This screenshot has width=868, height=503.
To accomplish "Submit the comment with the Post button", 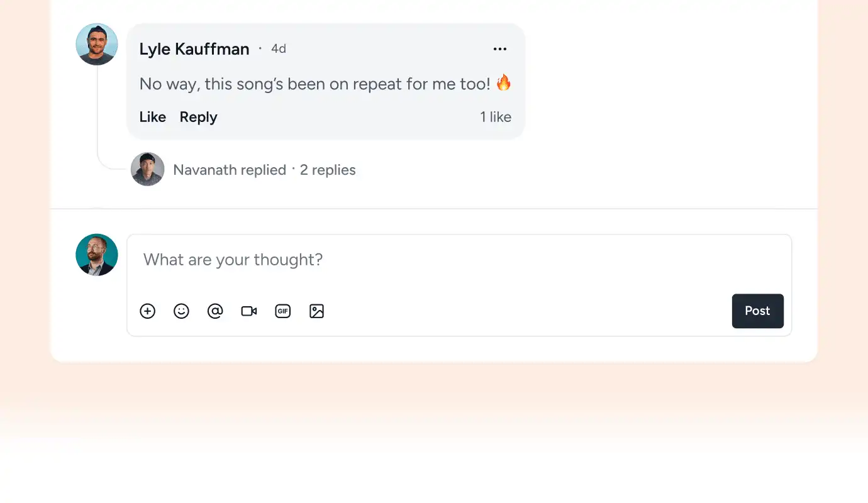I will point(758,311).
